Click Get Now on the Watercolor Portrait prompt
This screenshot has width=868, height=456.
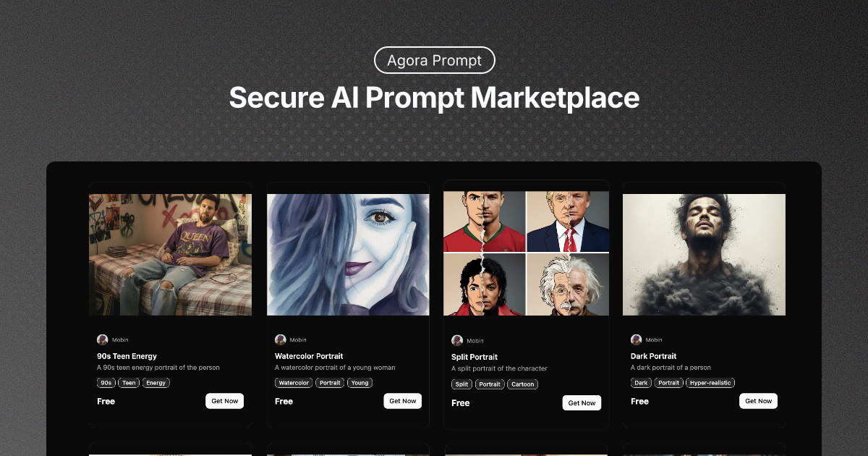402,400
